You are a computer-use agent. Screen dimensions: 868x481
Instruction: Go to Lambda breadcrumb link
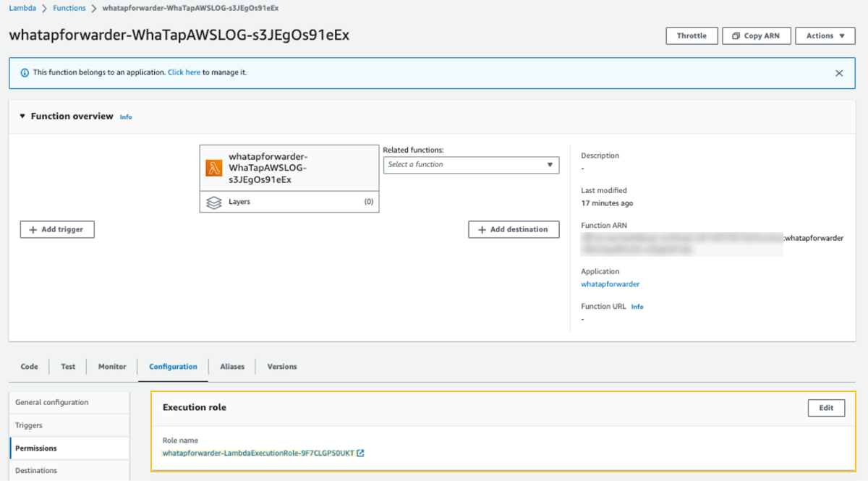[x=22, y=8]
